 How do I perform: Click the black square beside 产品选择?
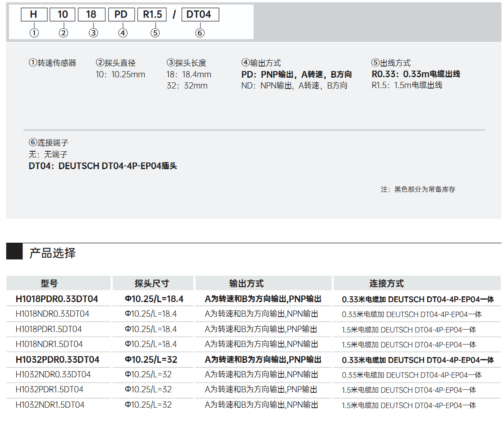tap(15, 251)
